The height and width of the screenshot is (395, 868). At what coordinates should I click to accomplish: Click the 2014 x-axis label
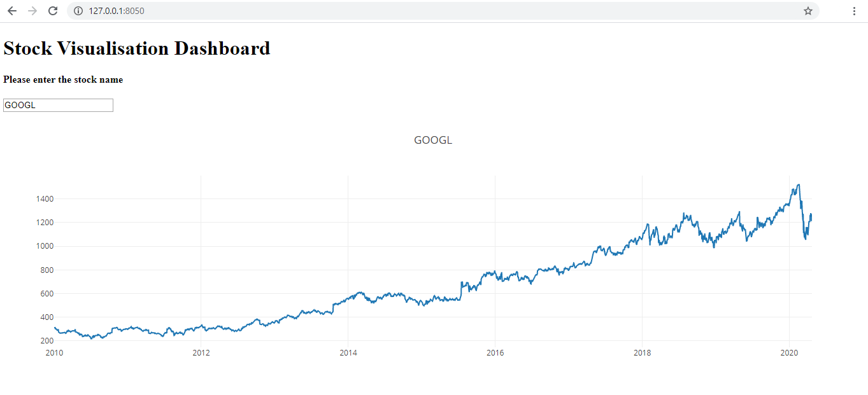pos(348,352)
